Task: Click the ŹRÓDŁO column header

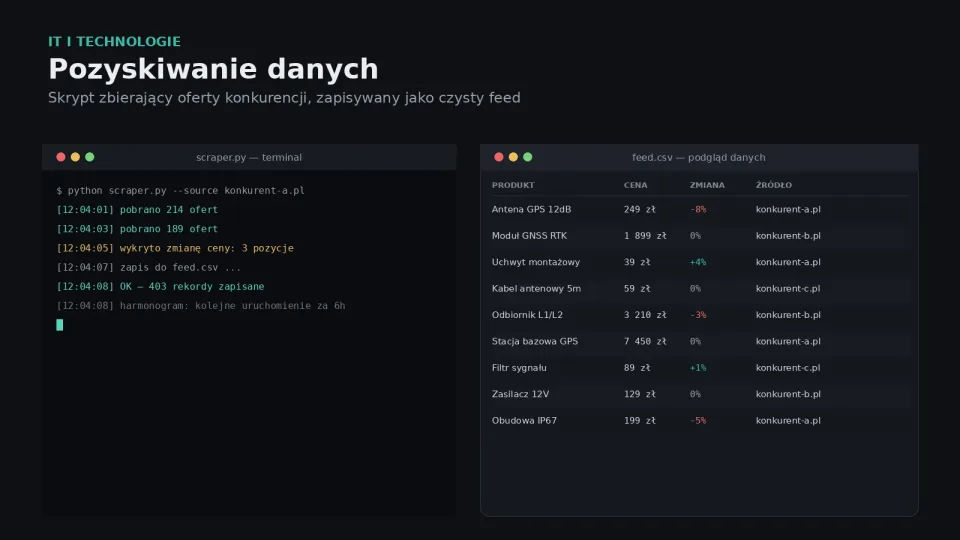Action: 774,185
